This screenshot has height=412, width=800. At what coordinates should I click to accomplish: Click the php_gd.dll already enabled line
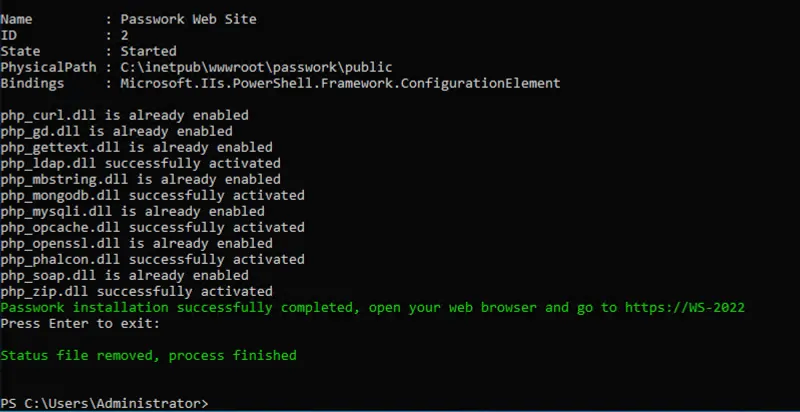tap(116, 131)
